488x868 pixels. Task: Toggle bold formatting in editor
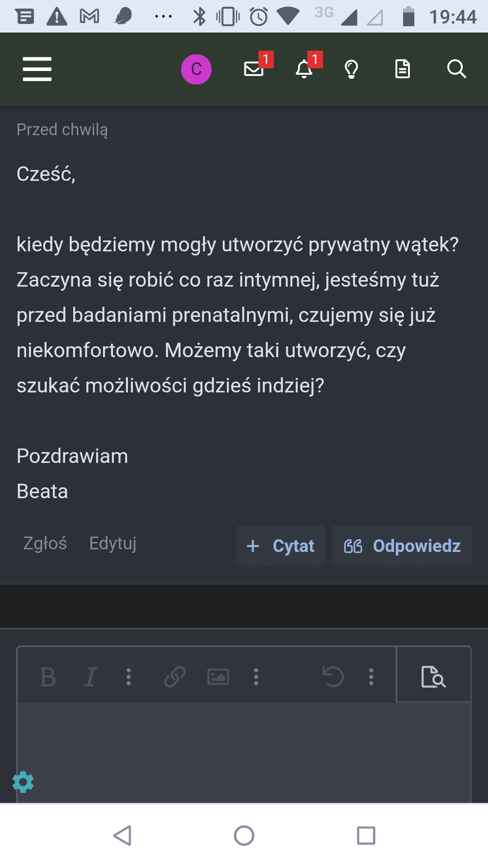tap(48, 677)
